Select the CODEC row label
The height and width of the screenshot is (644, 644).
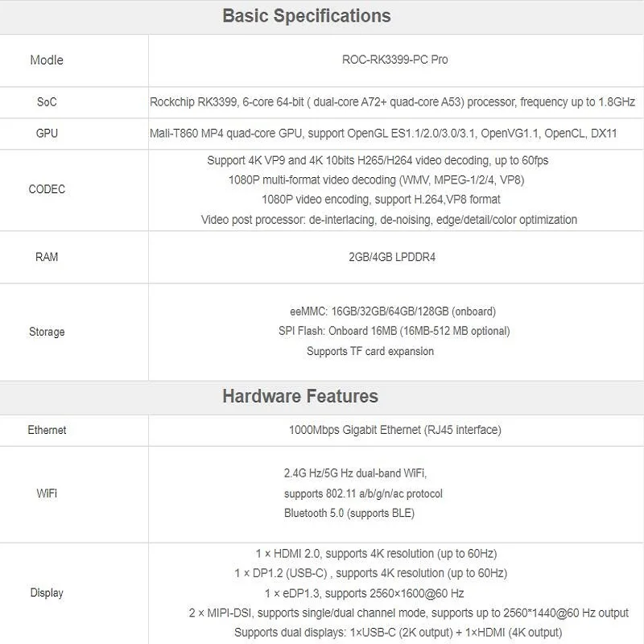47,189
